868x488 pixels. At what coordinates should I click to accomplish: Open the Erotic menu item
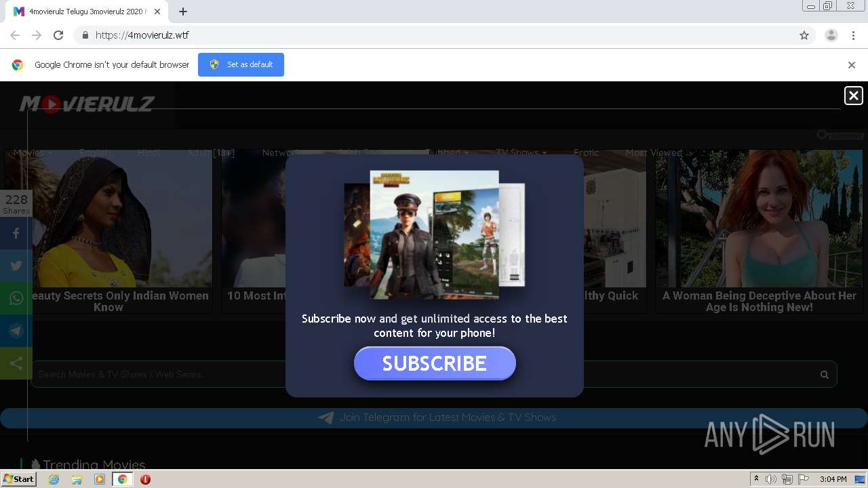tap(586, 152)
